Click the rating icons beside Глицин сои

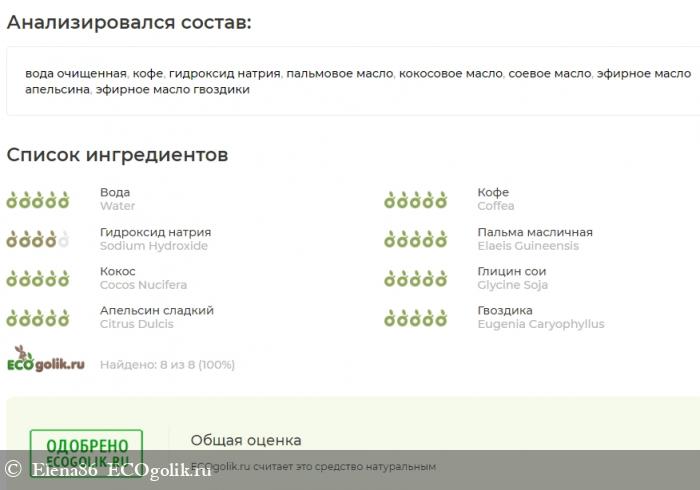pos(415,279)
